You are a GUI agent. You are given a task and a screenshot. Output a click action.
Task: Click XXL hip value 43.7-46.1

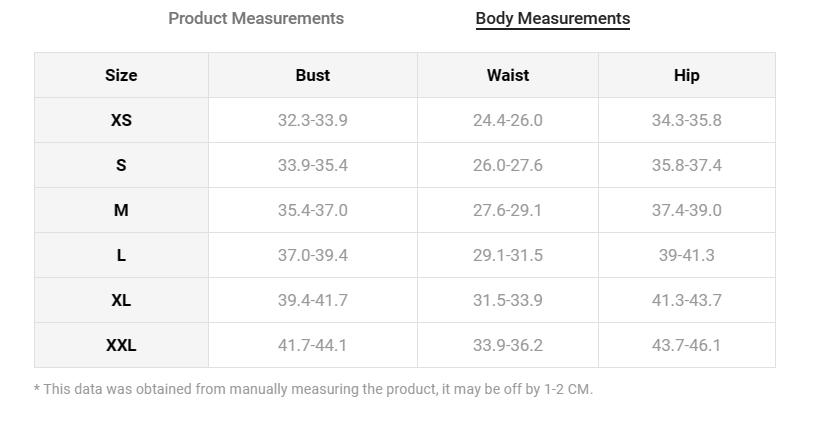point(686,345)
